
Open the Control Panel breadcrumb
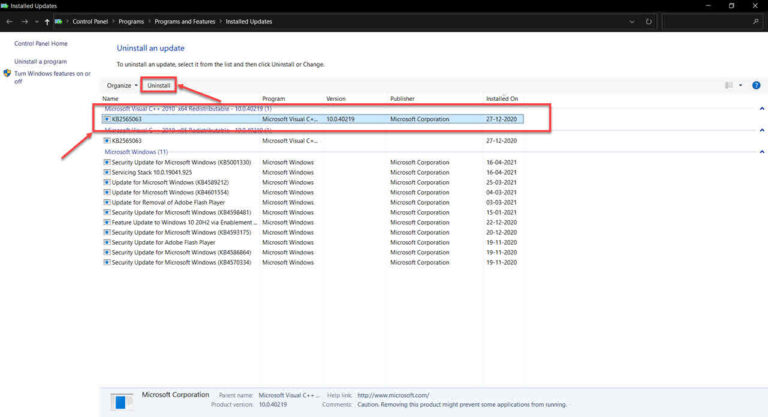[90, 22]
